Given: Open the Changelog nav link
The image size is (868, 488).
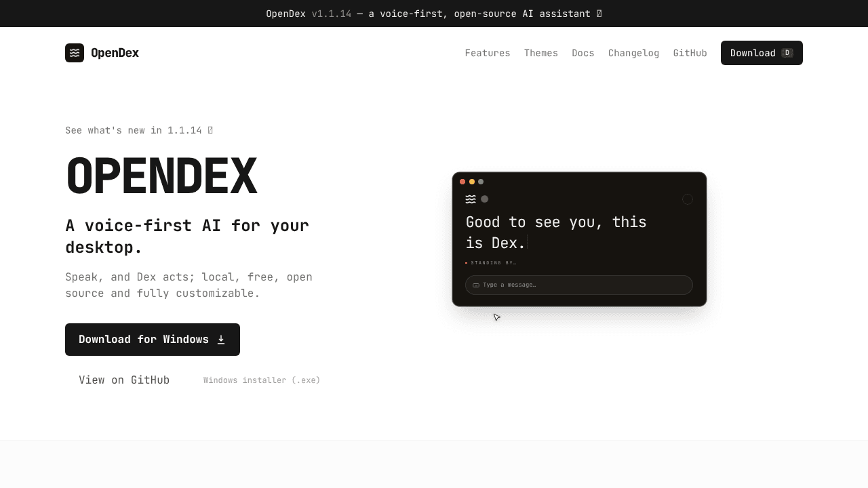Looking at the screenshot, I should pos(633,53).
